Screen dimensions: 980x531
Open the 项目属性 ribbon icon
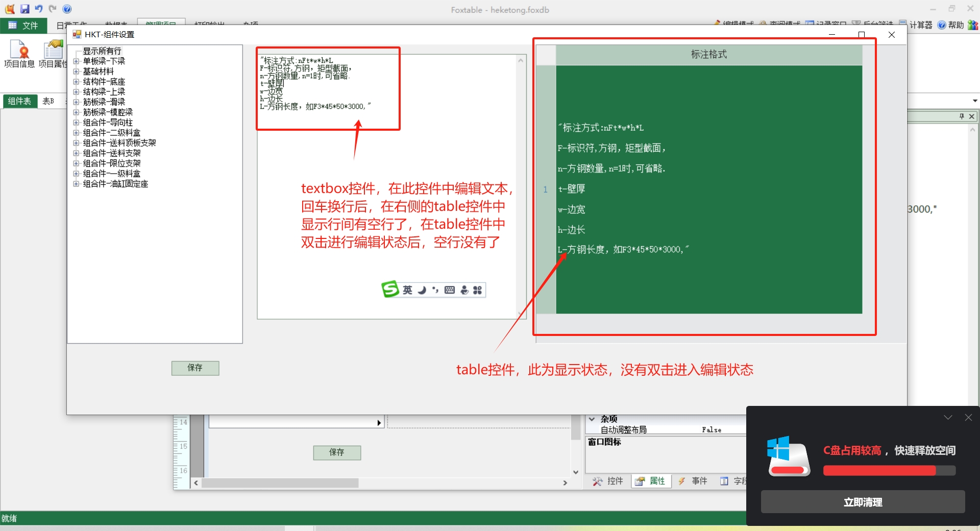point(53,54)
